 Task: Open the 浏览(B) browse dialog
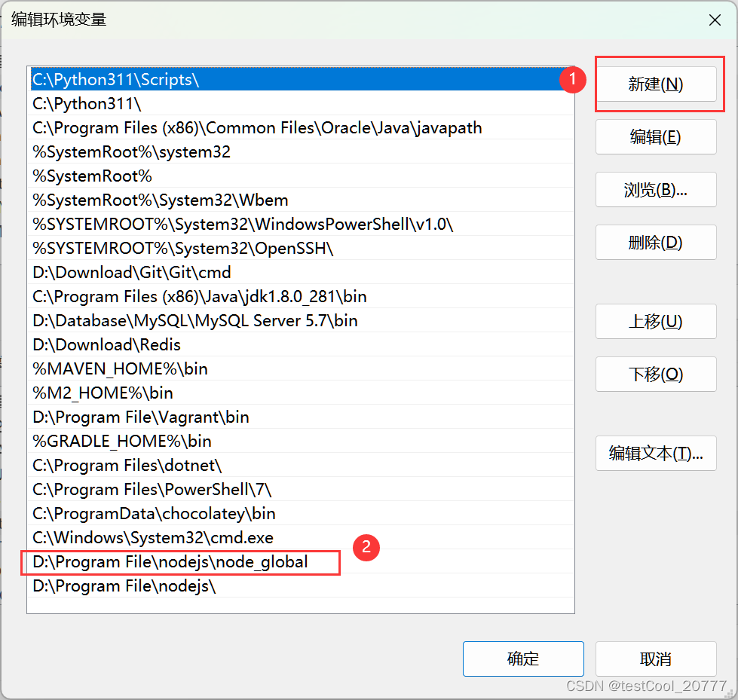pyautogui.click(x=655, y=189)
